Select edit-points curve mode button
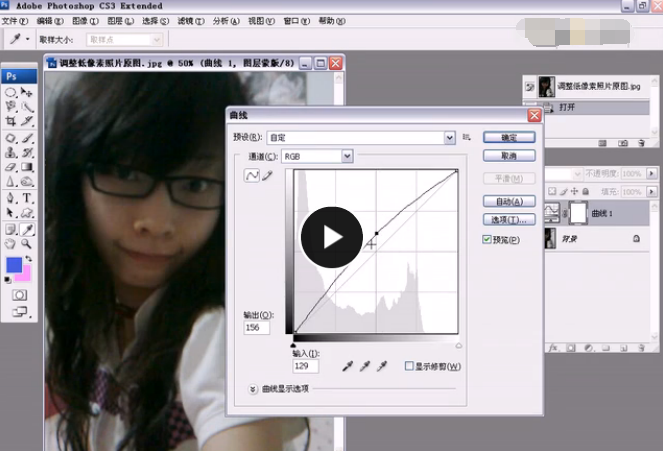The height and width of the screenshot is (474, 663). pos(252,175)
